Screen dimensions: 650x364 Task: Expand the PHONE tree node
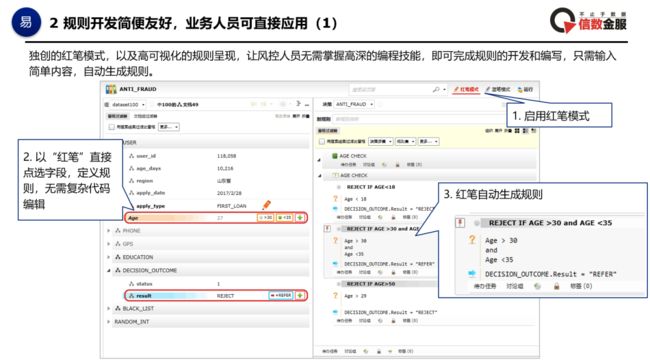pos(109,231)
